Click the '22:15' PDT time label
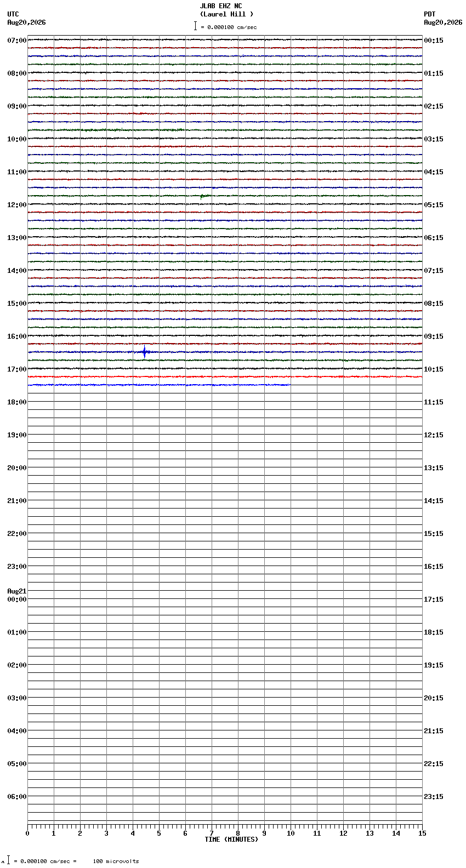The width and height of the screenshot is (466, 868). click(x=434, y=764)
